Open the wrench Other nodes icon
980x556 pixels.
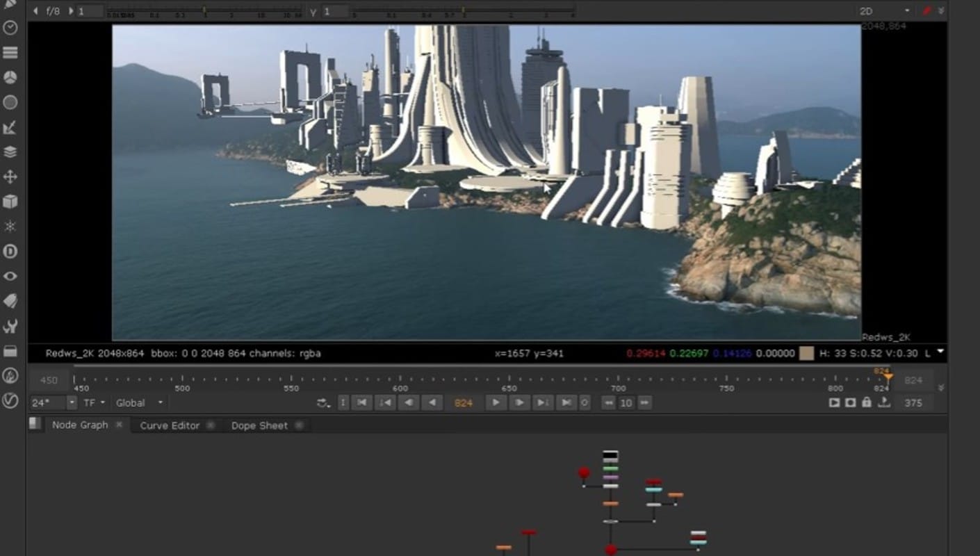point(10,326)
